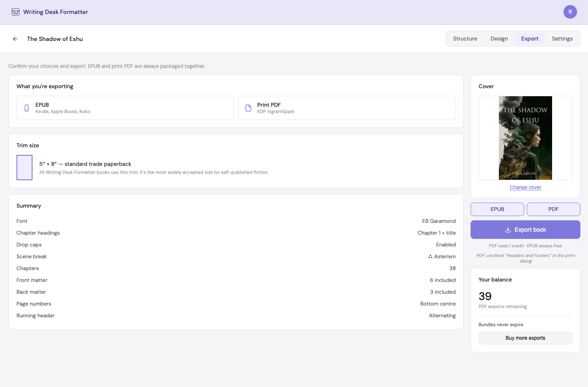The height and width of the screenshot is (387, 588).
Task: Select the EPUB export card
Action: (125, 108)
